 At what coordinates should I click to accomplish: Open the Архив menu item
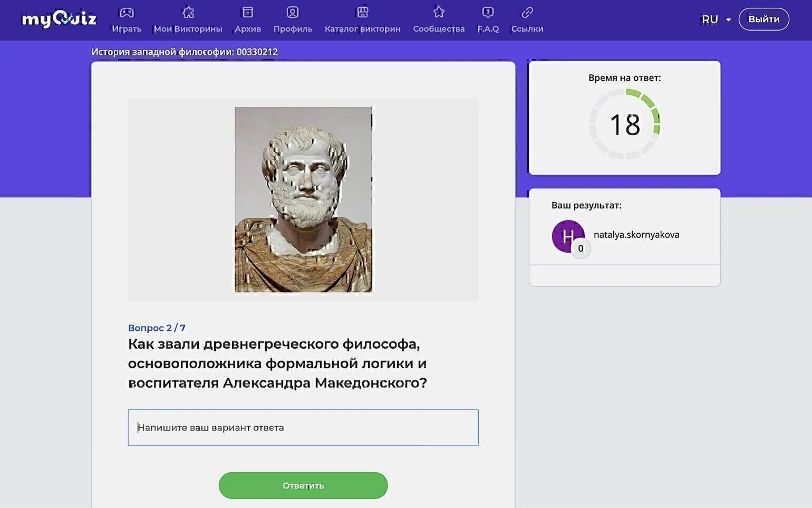[247, 29]
